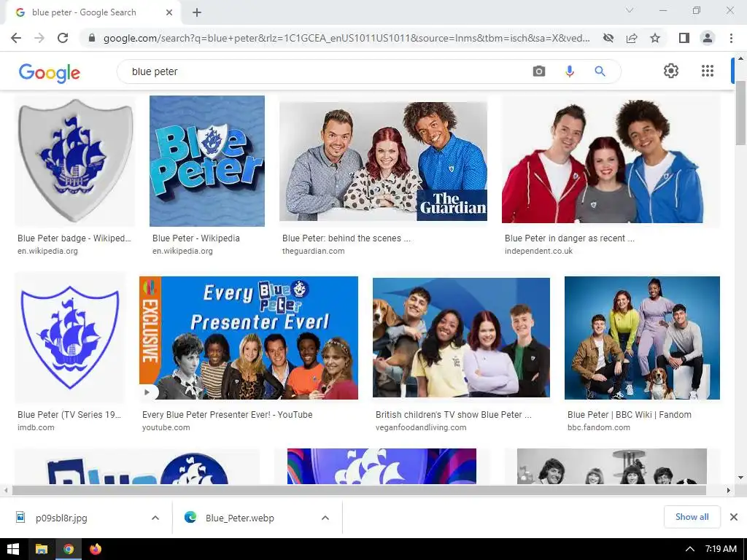Launch Firefox from the taskbar

point(96,549)
